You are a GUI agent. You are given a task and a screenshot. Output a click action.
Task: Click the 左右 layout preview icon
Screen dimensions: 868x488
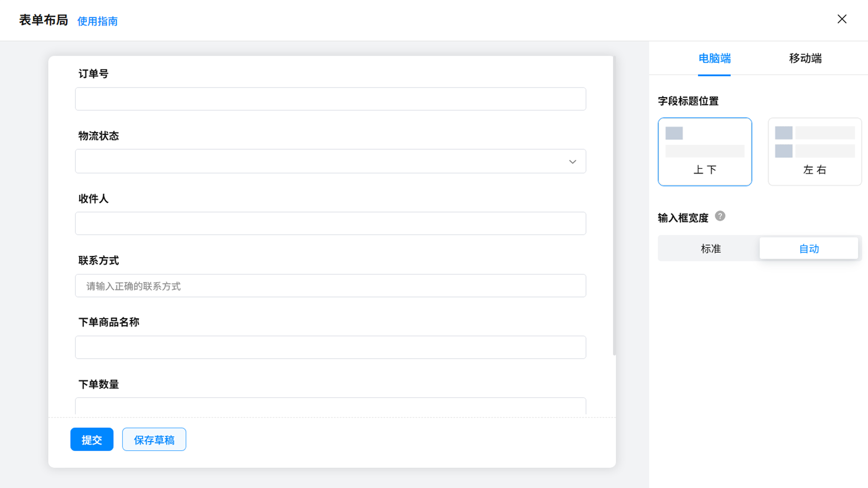click(815, 142)
